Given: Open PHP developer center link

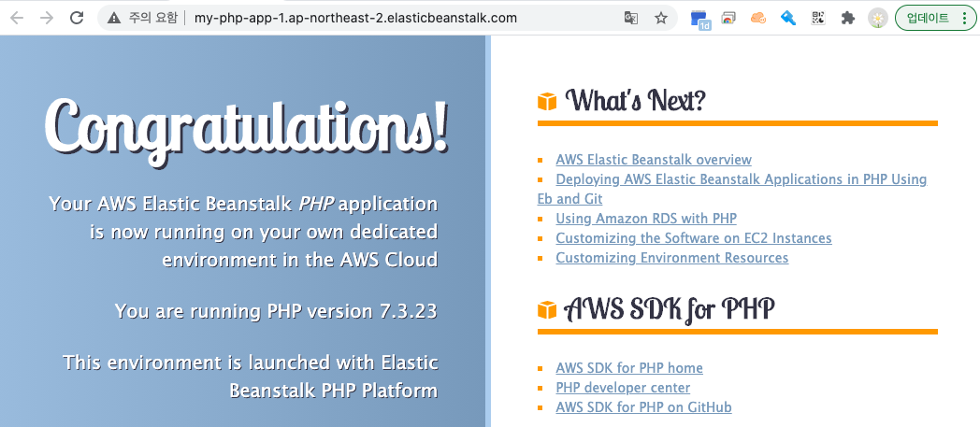Looking at the screenshot, I should [x=623, y=388].
